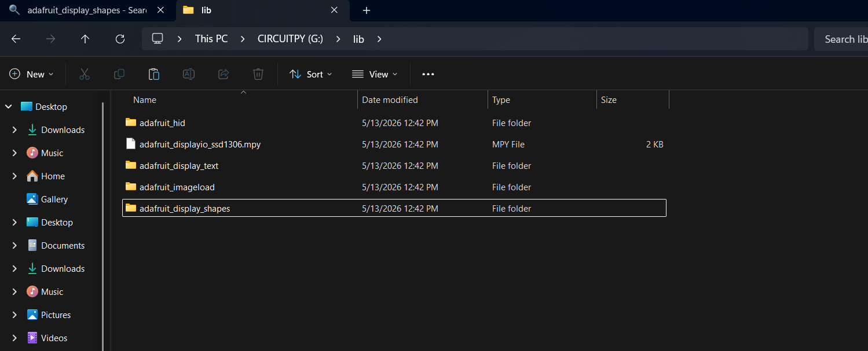The width and height of the screenshot is (868, 351).
Task: Click the Back navigation arrow
Action: tap(16, 39)
